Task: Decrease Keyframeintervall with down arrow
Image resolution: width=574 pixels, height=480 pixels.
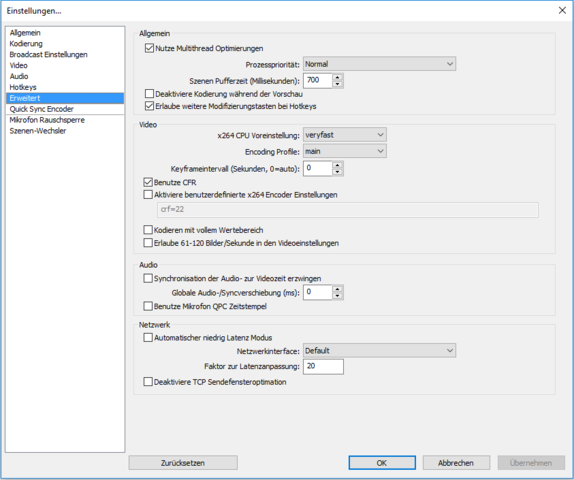Action: point(338,172)
